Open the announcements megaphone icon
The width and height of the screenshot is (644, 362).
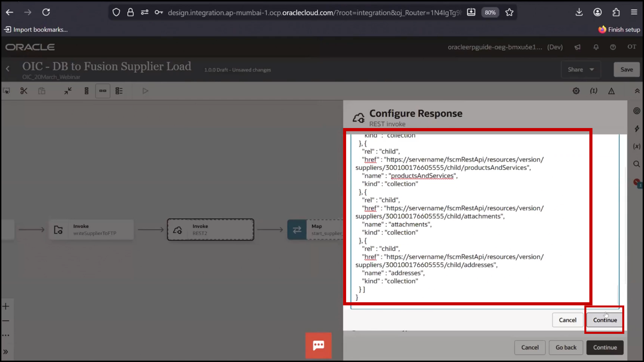coord(577,47)
